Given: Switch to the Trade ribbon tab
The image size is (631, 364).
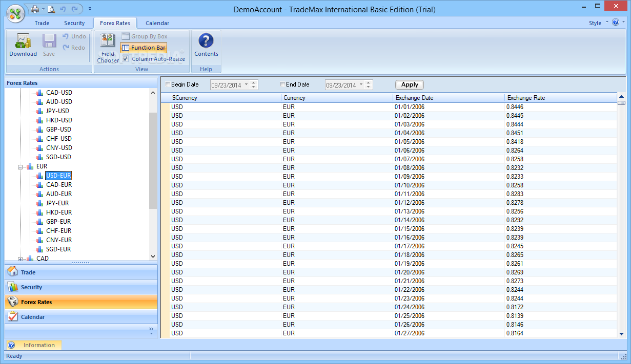Looking at the screenshot, I should (x=42, y=23).
